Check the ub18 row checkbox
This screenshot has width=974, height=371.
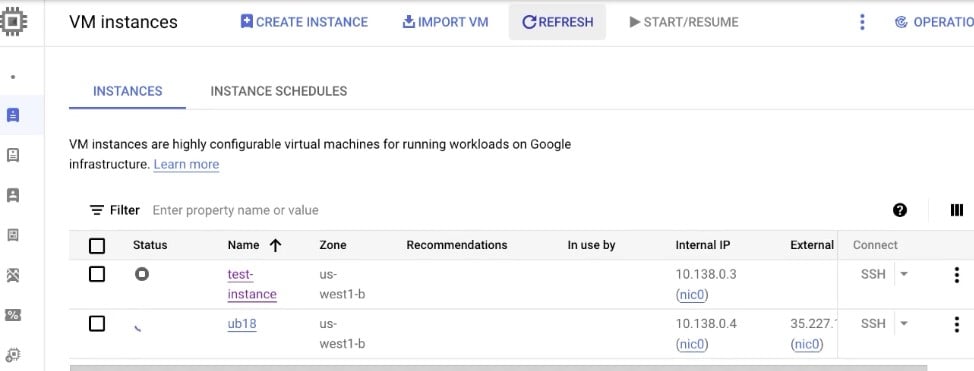click(97, 324)
